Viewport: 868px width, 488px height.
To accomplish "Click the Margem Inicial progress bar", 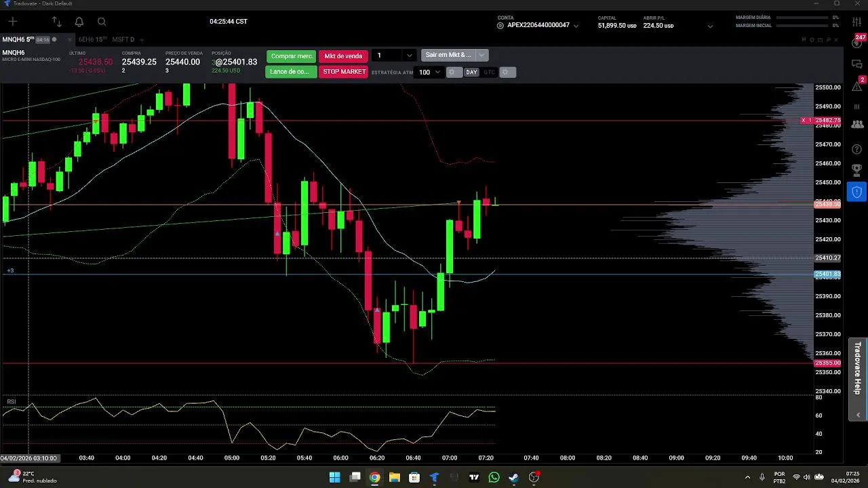I will coord(804,26).
